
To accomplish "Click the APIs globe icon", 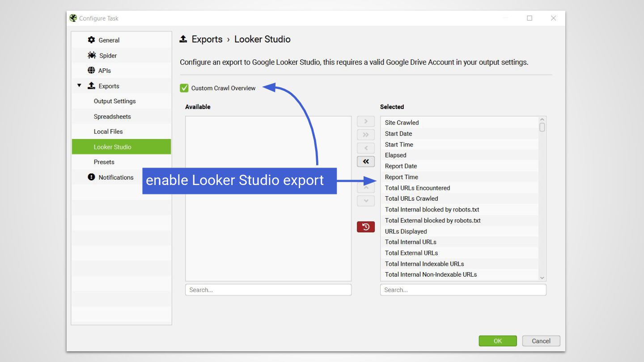I will click(x=91, y=71).
